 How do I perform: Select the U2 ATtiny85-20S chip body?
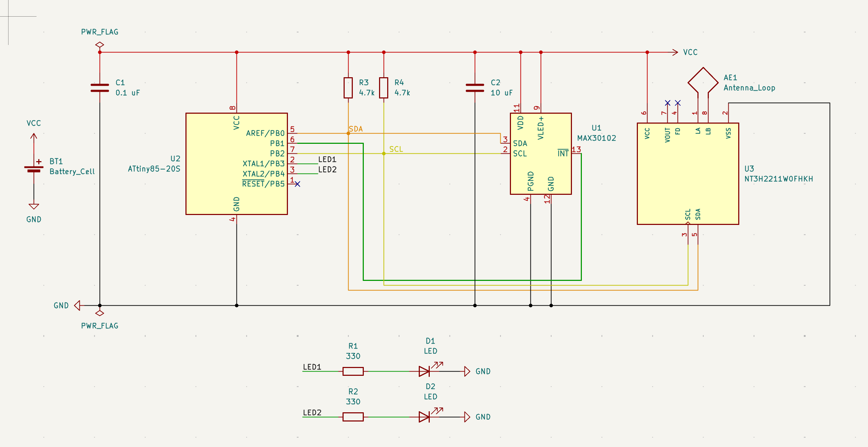[237, 164]
